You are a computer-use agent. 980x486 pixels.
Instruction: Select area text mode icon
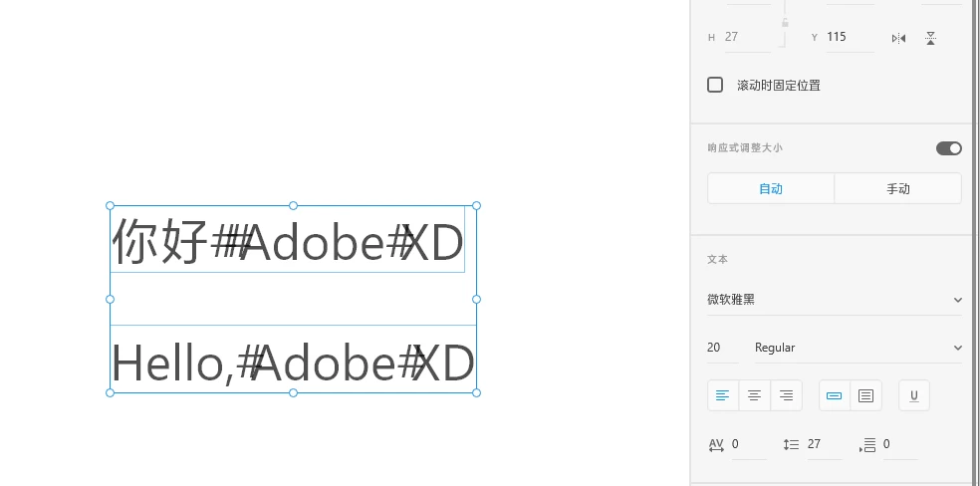865,395
